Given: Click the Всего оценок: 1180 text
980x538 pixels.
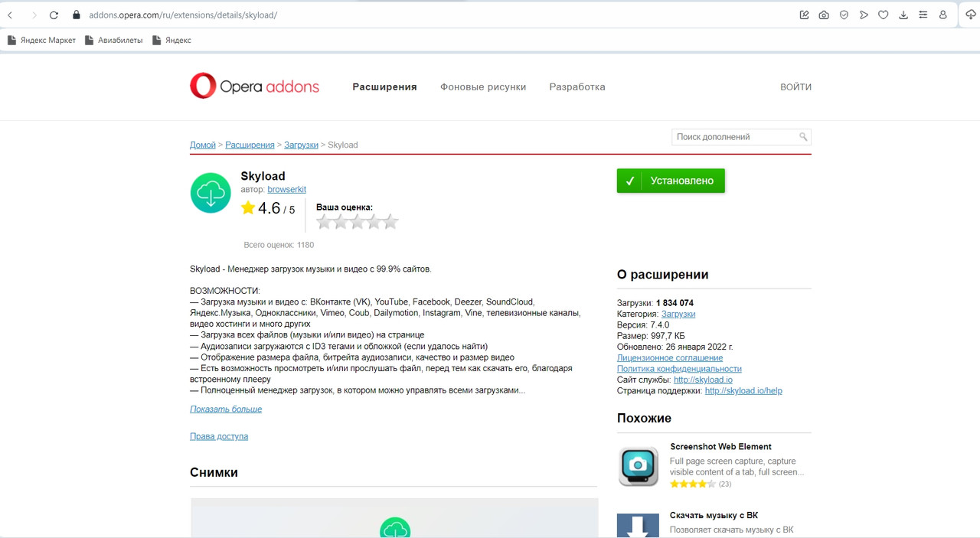Looking at the screenshot, I should pyautogui.click(x=279, y=245).
